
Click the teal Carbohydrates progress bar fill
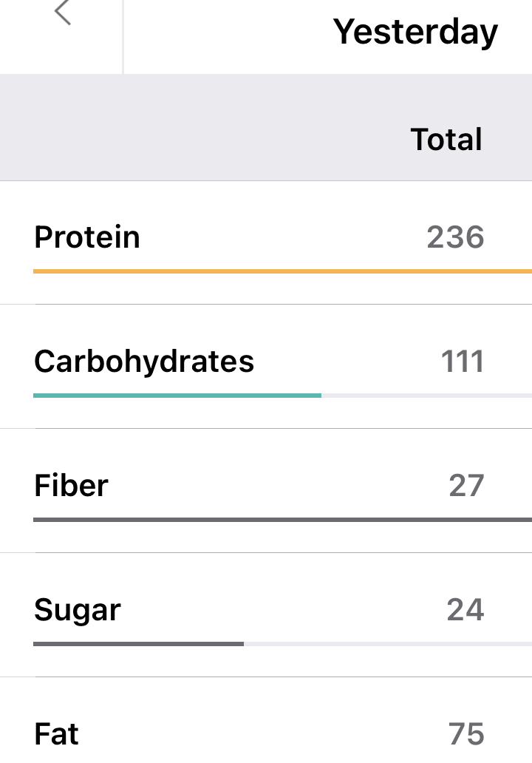(x=177, y=396)
